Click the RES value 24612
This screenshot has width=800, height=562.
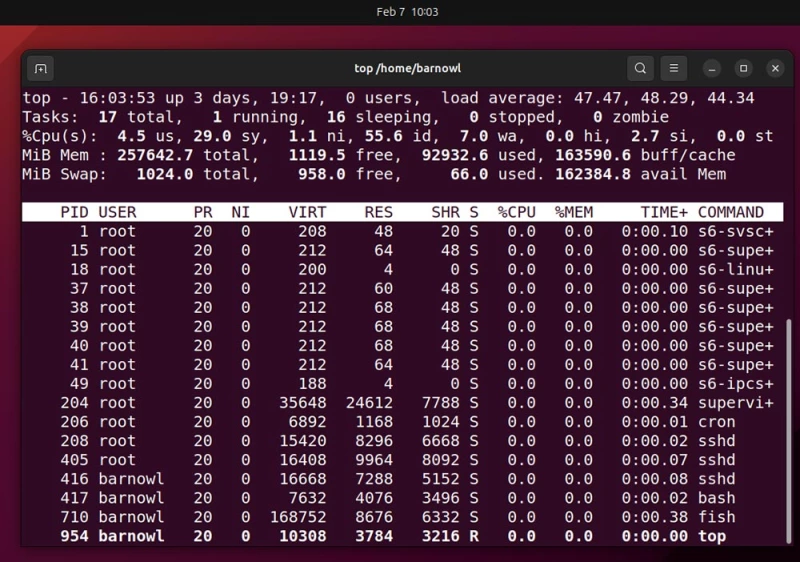click(x=369, y=403)
